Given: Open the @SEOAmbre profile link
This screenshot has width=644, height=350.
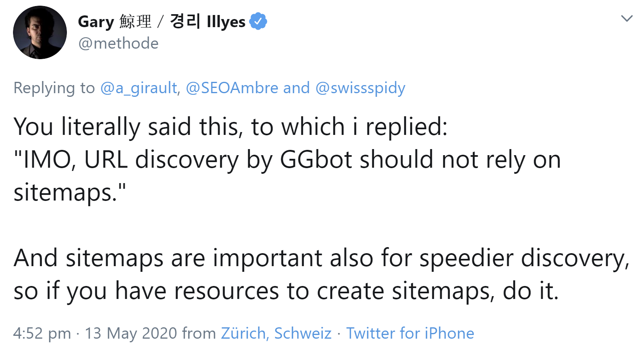Looking at the screenshot, I should [232, 88].
